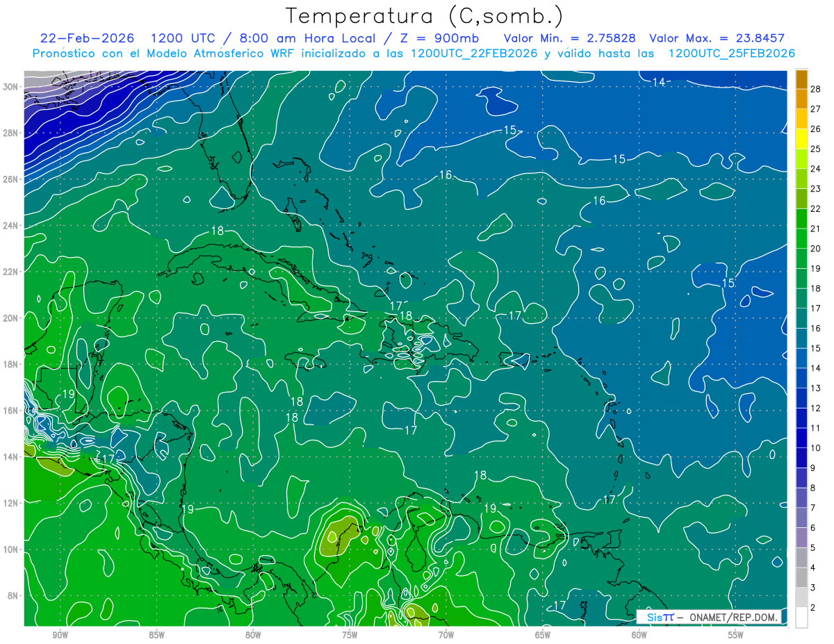This screenshot has width=834, height=644.
Task: Click the title "Temperatura (C,somb.)"
Action: 425,17
